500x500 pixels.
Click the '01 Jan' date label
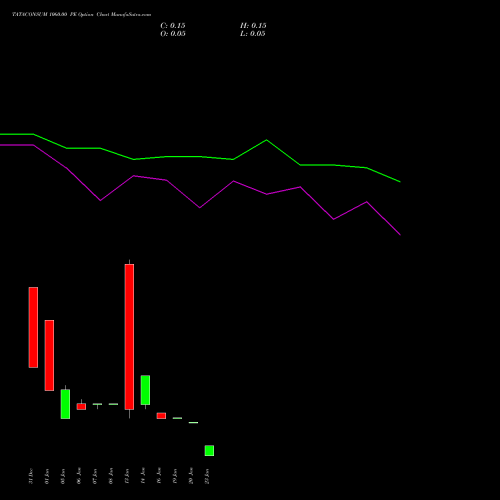(x=47, y=476)
